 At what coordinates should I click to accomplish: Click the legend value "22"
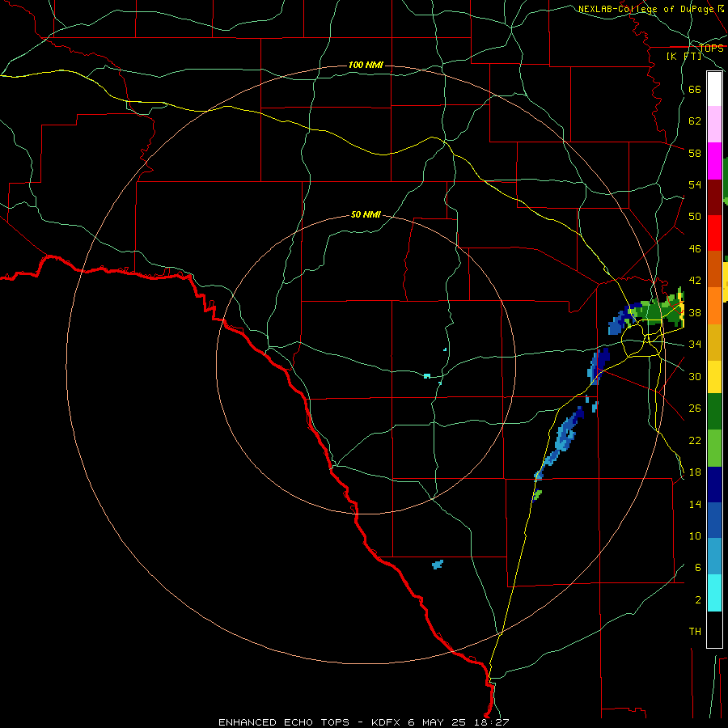695,440
